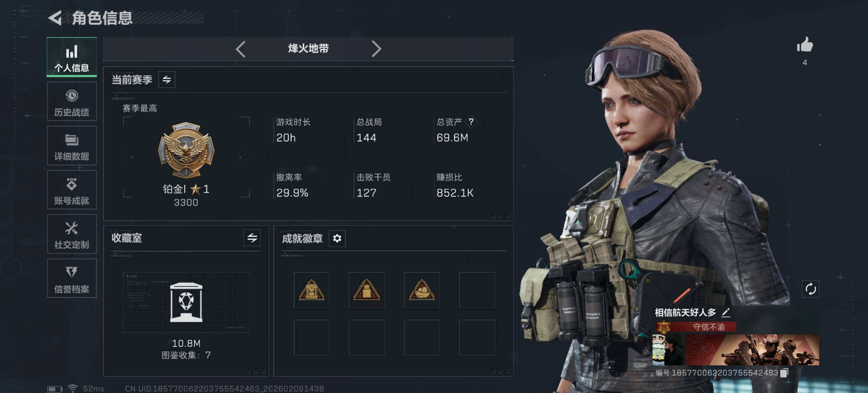This screenshot has width=868, height=393.
Task: Open the 详细数据 tab
Action: coord(72,146)
